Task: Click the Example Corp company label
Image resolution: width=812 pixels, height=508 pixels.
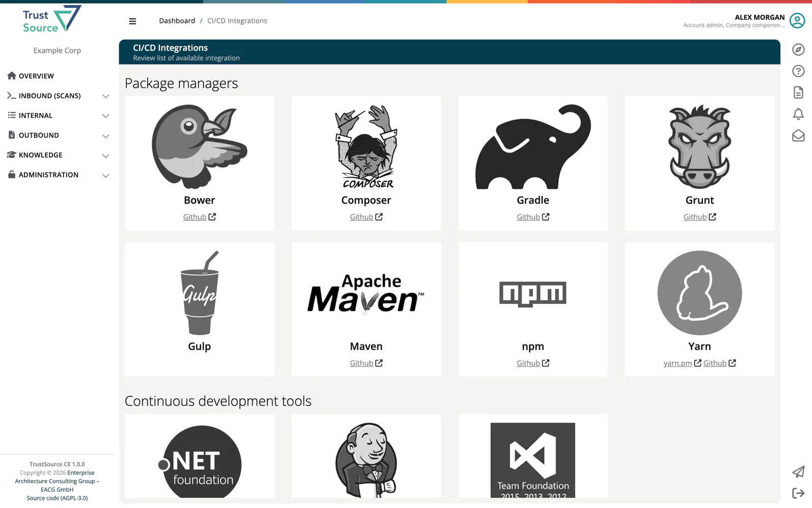Action: [x=57, y=50]
